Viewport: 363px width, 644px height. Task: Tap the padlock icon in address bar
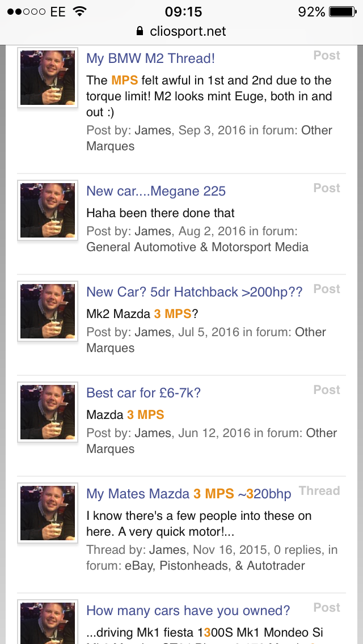[x=140, y=31]
